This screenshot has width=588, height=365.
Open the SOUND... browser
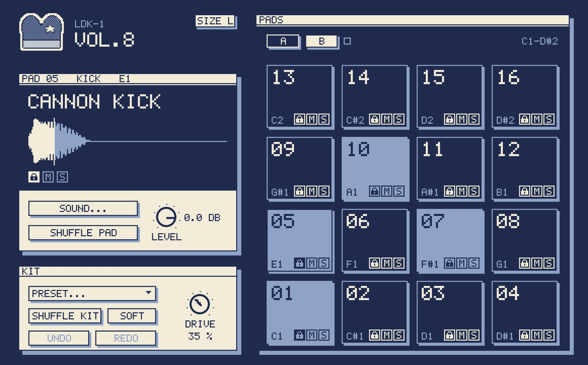83,209
